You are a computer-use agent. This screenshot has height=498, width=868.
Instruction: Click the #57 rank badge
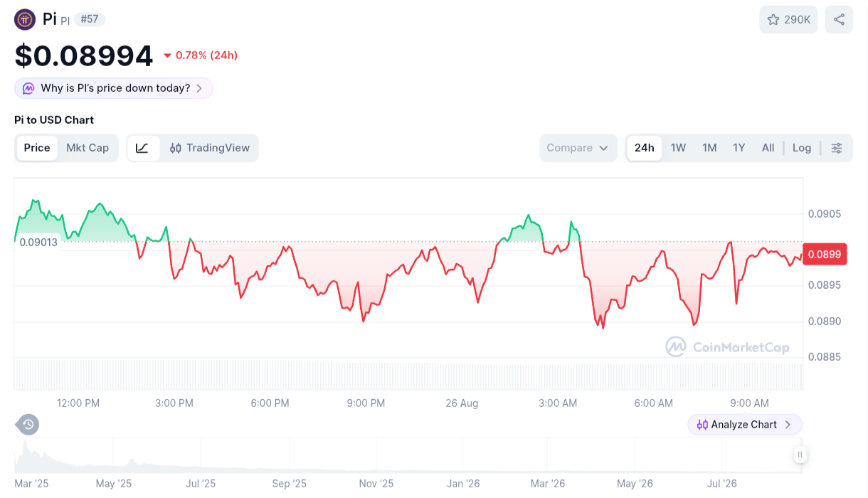point(90,19)
